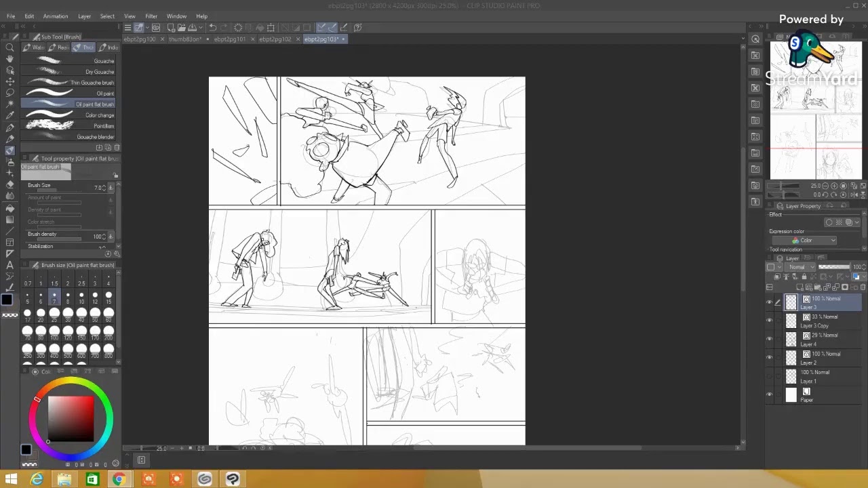The height and width of the screenshot is (488, 868).
Task: Toggle visibility of Layer 4
Action: (769, 339)
